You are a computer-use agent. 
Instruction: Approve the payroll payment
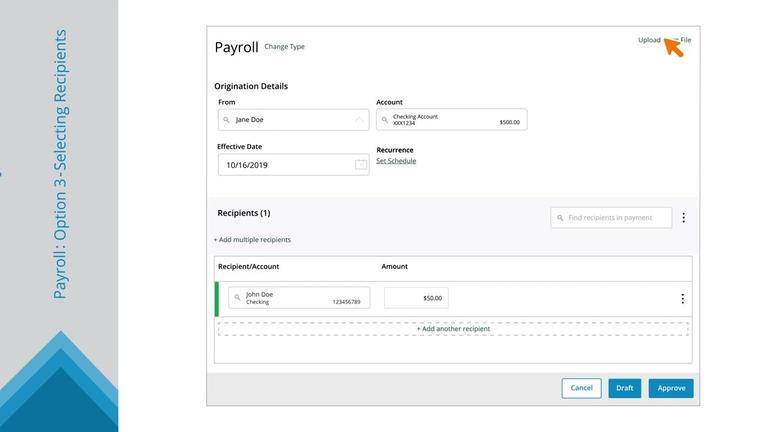[x=671, y=388]
